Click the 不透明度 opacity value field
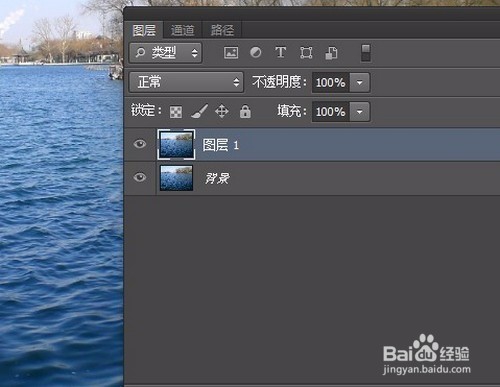Viewport: 500px width, 387px height. 330,82
